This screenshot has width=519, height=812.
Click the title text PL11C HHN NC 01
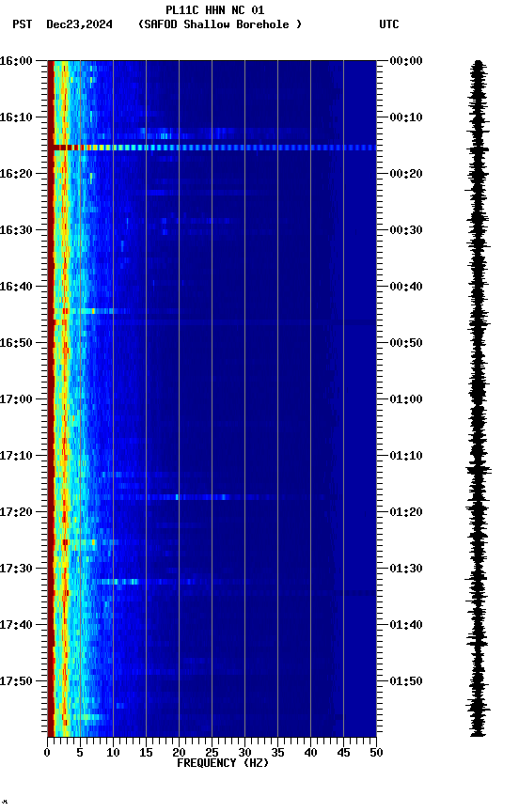pos(214,10)
